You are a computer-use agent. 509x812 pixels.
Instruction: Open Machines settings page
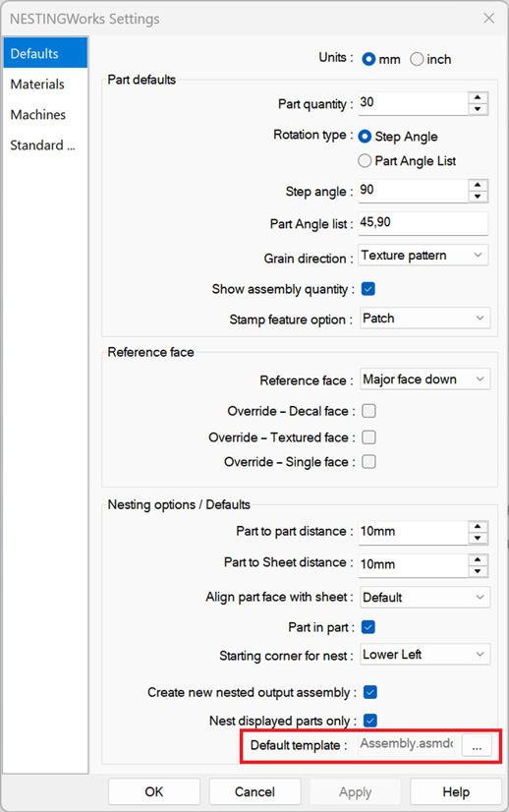(37, 114)
